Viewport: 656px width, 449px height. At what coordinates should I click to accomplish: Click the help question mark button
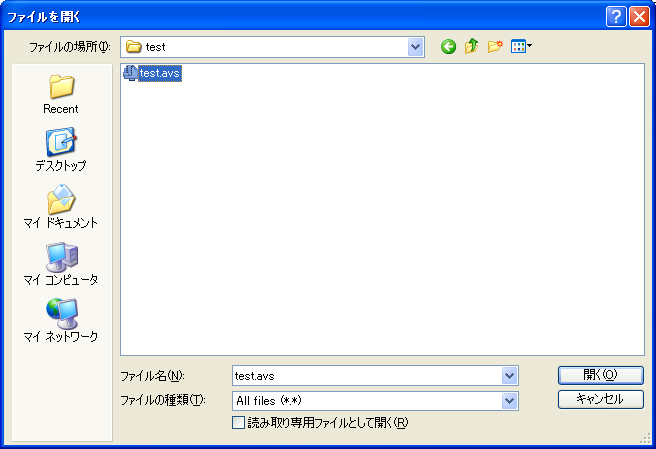(x=617, y=16)
